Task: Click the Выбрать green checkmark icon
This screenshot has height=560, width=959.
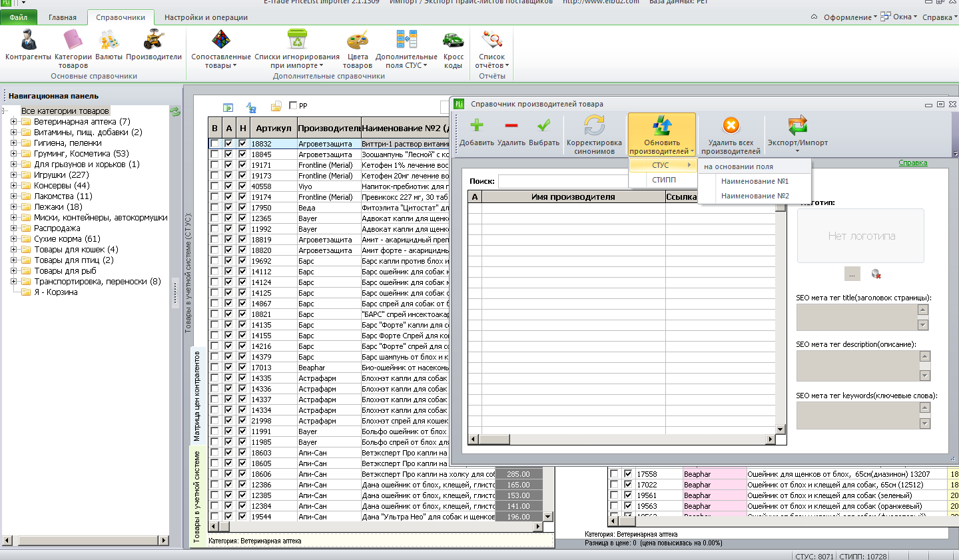Action: click(544, 125)
